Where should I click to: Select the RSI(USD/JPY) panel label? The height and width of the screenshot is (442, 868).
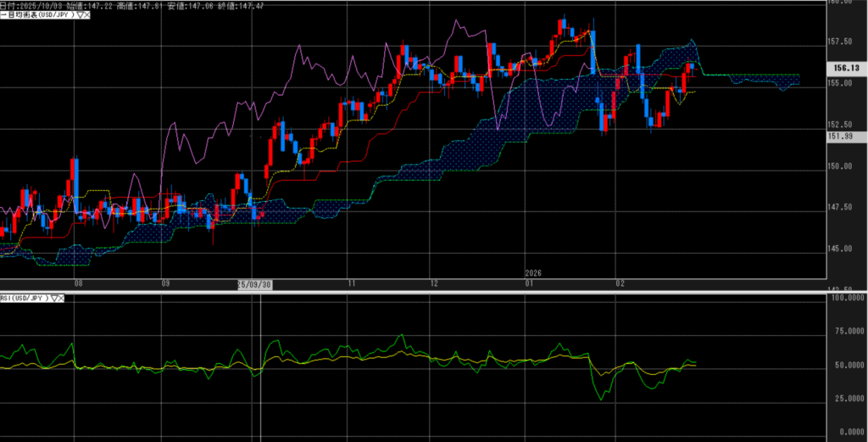pos(24,298)
